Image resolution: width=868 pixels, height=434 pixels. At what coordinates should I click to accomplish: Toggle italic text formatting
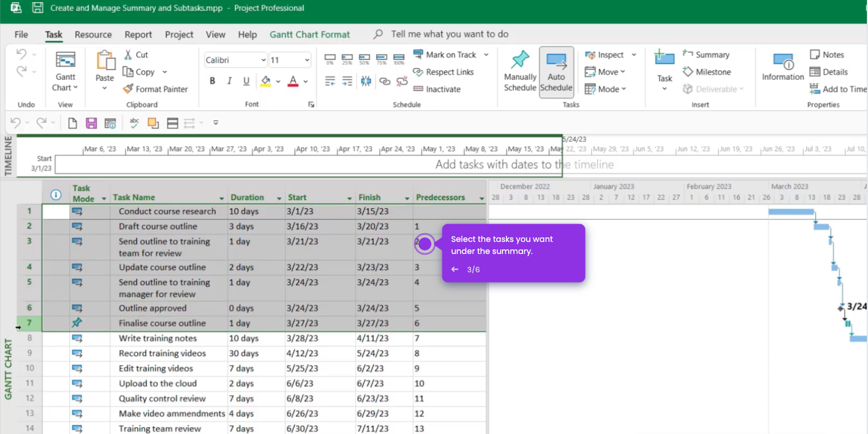point(229,81)
